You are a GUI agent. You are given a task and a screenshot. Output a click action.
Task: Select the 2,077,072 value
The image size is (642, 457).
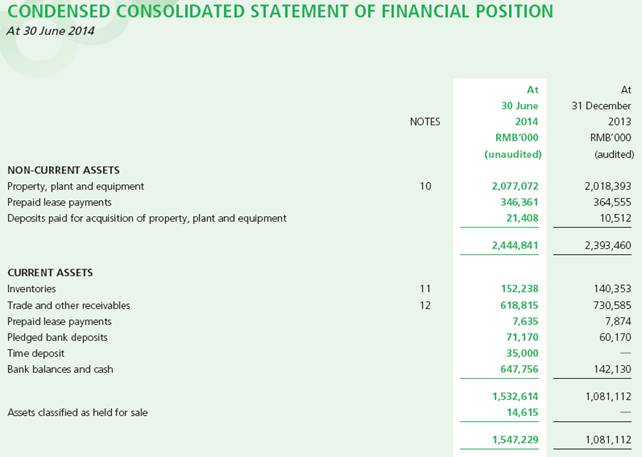[515, 186]
